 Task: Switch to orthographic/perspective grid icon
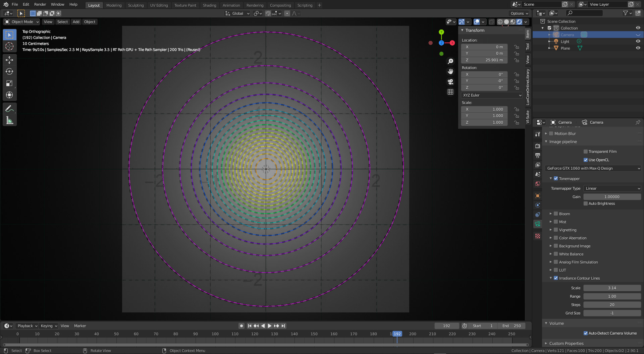click(x=450, y=92)
